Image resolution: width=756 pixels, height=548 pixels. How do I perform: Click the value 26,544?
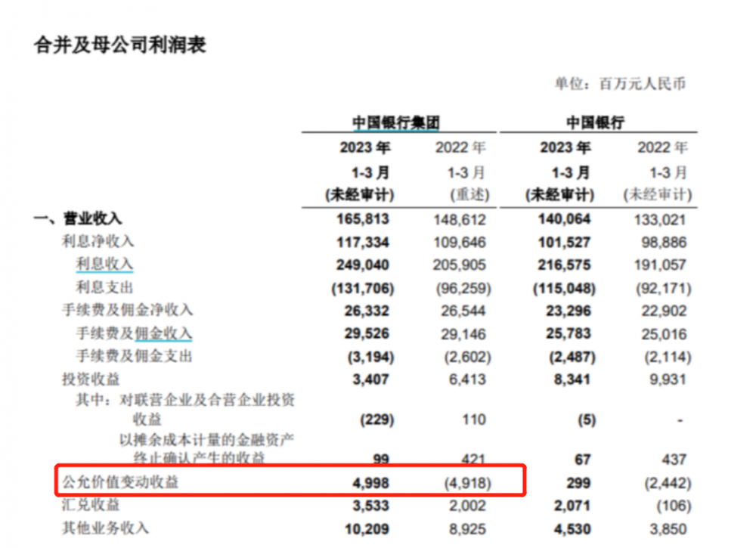(x=463, y=311)
